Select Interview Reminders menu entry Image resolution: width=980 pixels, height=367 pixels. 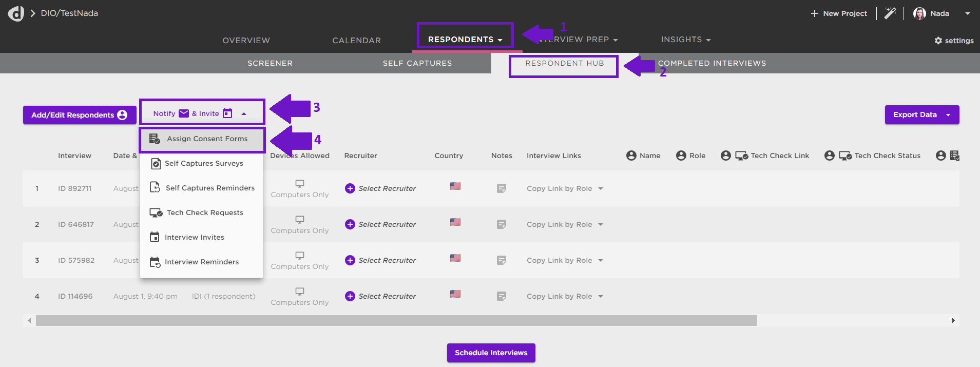201,262
